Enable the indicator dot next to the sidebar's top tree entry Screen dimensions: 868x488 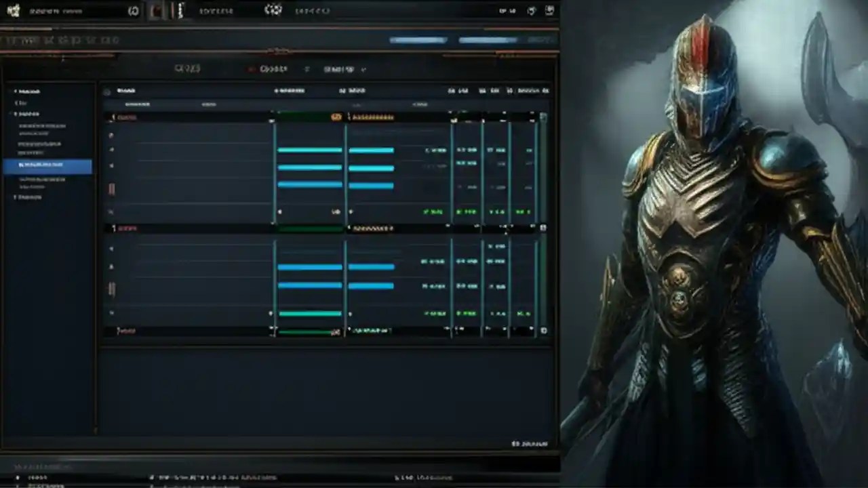[15, 90]
